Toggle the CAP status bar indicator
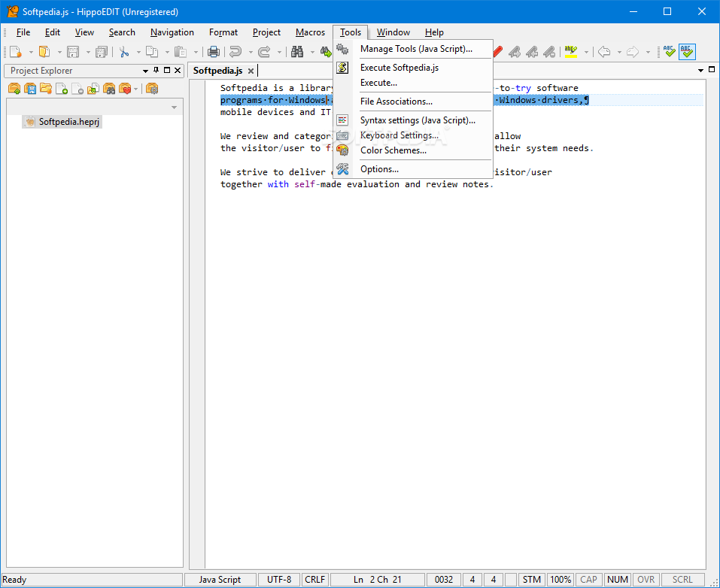The height and width of the screenshot is (588, 720). tap(588, 580)
